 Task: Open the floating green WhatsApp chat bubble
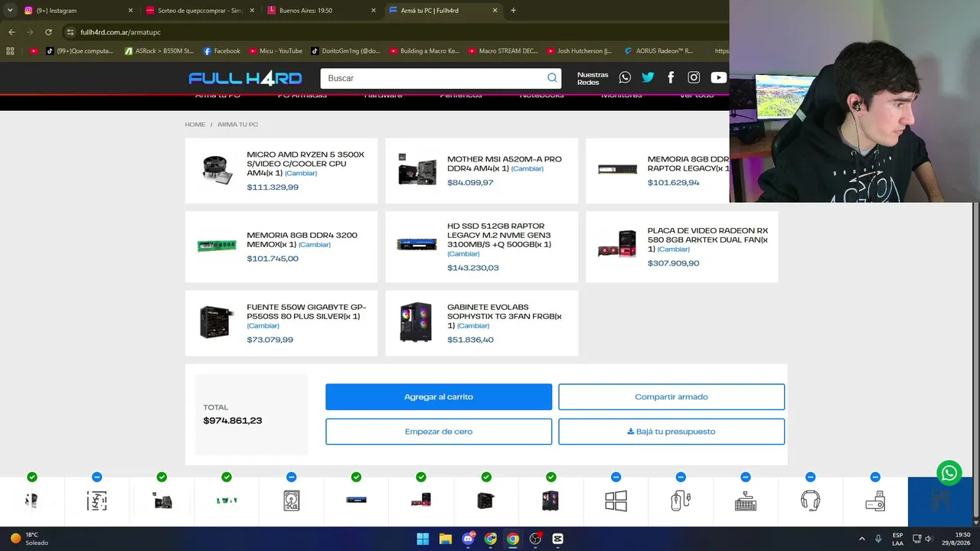tap(949, 472)
